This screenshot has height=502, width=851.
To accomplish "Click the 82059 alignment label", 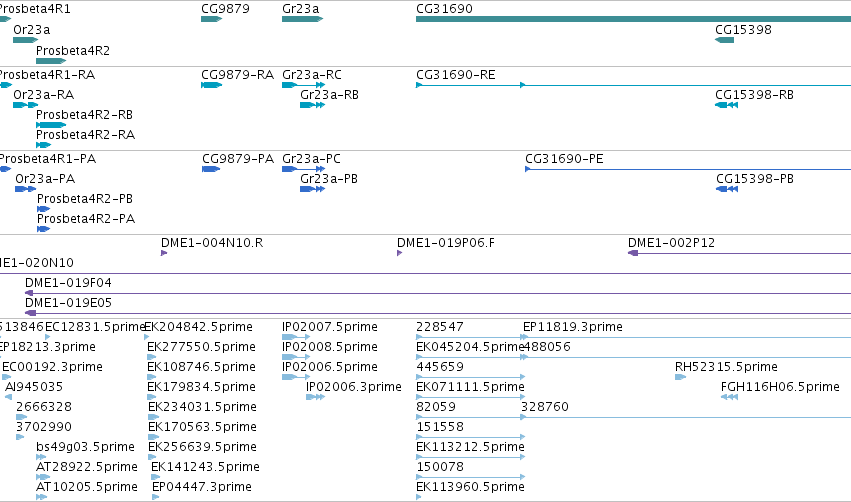I will tap(436, 407).
